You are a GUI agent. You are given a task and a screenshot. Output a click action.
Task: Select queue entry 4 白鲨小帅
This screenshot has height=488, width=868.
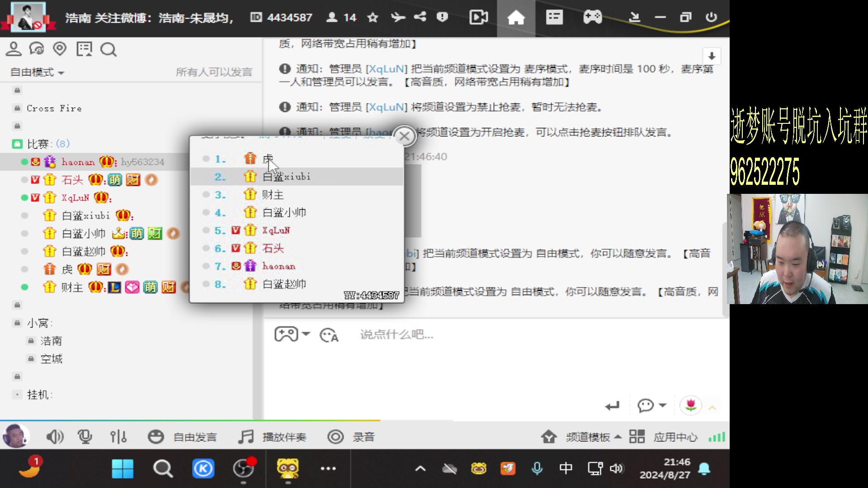[297, 212]
